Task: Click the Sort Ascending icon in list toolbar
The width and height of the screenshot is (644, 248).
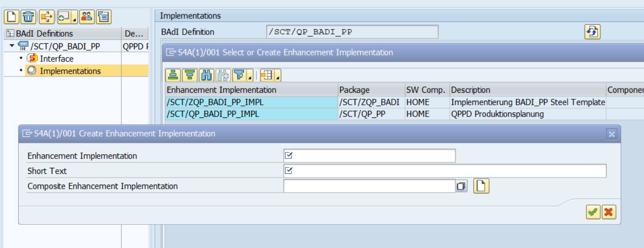Action: click(173, 75)
